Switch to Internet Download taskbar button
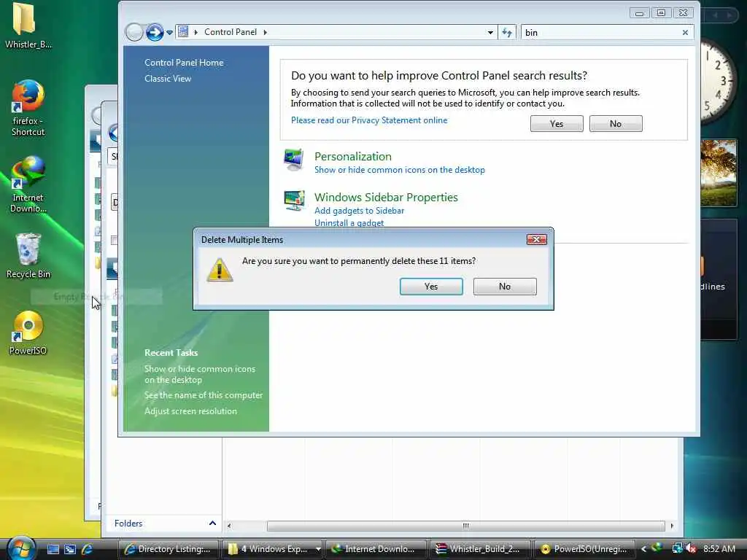Viewport: 747px width, 560px height. (376, 549)
